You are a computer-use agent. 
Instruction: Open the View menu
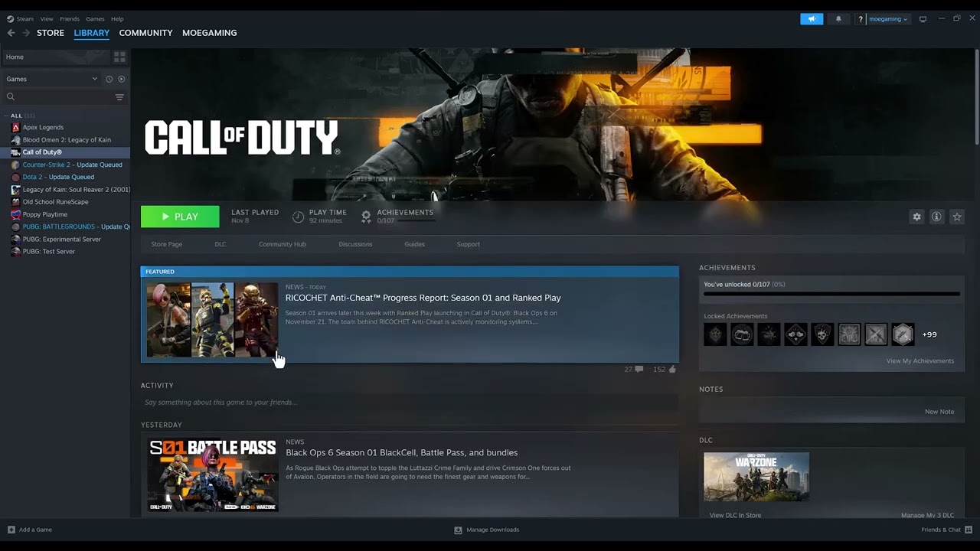[47, 19]
